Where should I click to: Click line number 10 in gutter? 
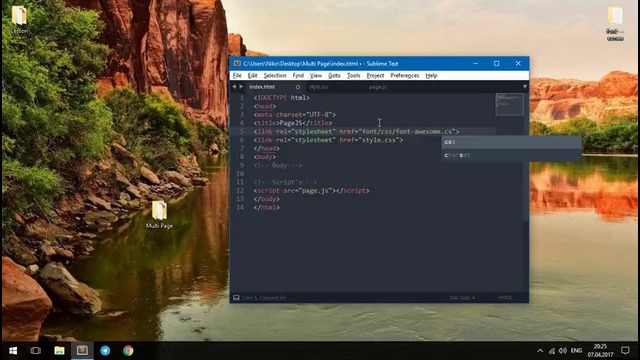pyautogui.click(x=240, y=173)
